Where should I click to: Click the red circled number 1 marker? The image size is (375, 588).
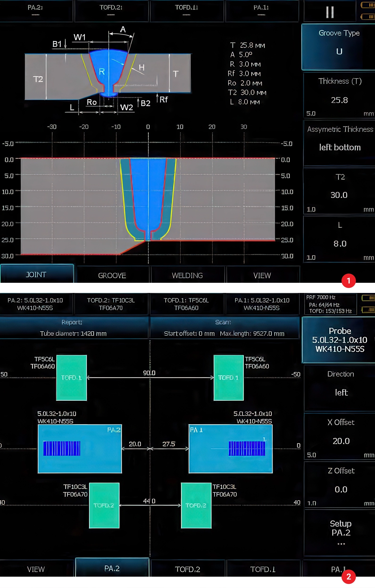pyautogui.click(x=348, y=281)
